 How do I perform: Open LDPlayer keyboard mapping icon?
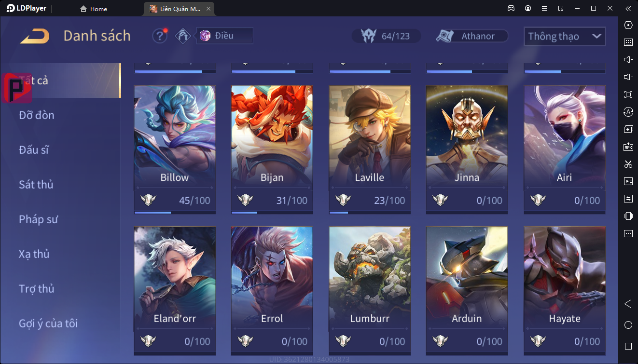click(628, 42)
